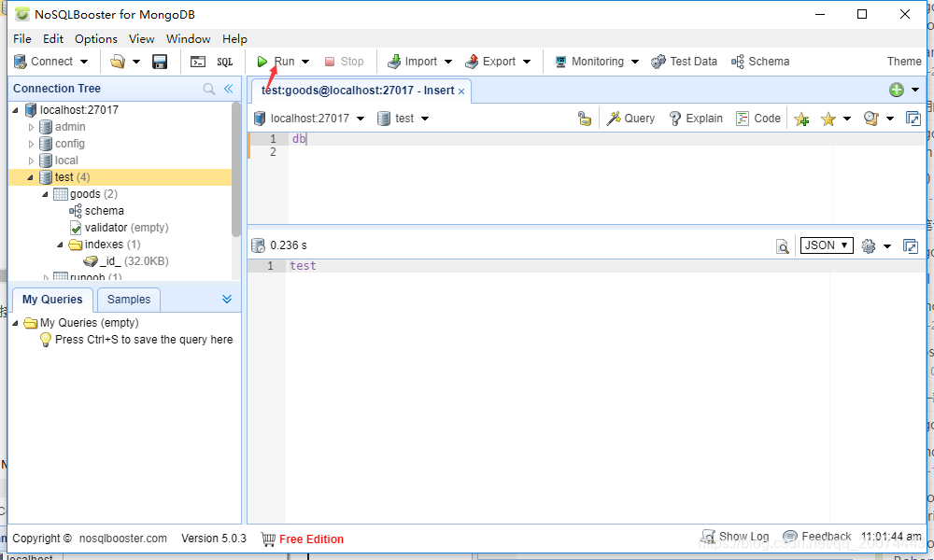The height and width of the screenshot is (560, 934).
Task: Click the padlock icon in editor toolbar
Action: [x=585, y=119]
